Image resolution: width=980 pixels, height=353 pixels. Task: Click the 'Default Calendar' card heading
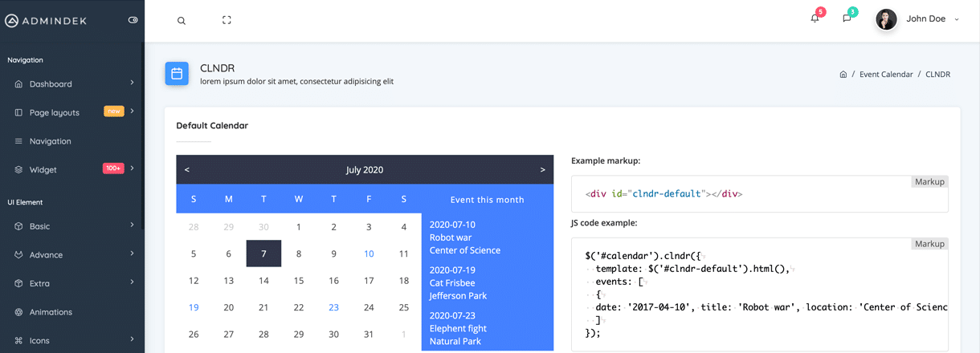[x=212, y=126]
